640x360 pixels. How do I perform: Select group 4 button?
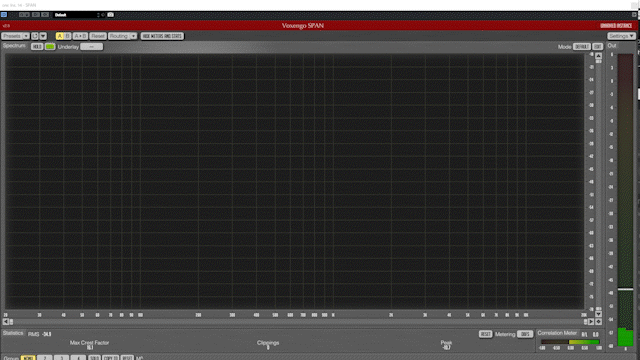(x=78, y=358)
